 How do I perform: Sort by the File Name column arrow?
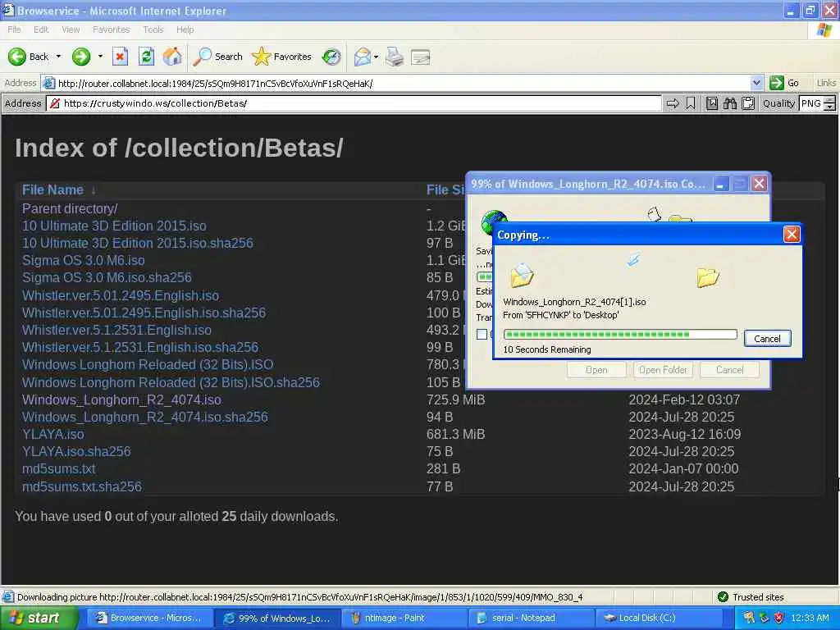tap(94, 190)
